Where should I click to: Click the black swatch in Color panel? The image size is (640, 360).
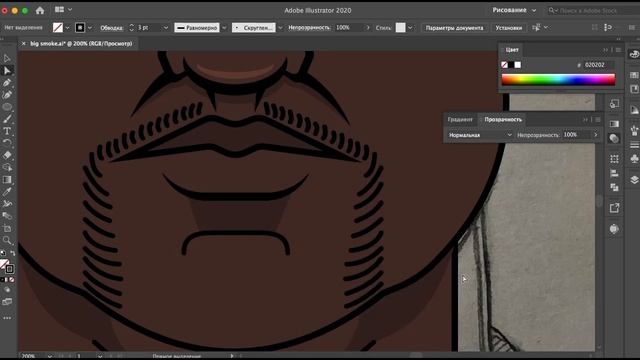tap(511, 65)
